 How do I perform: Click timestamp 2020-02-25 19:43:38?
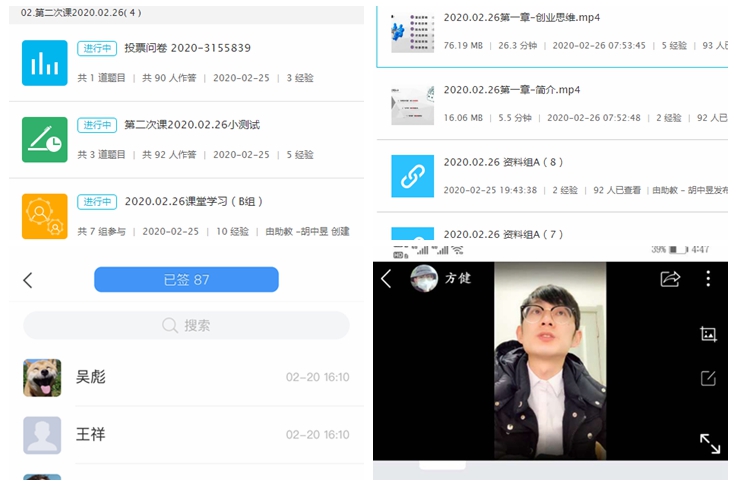pos(490,190)
